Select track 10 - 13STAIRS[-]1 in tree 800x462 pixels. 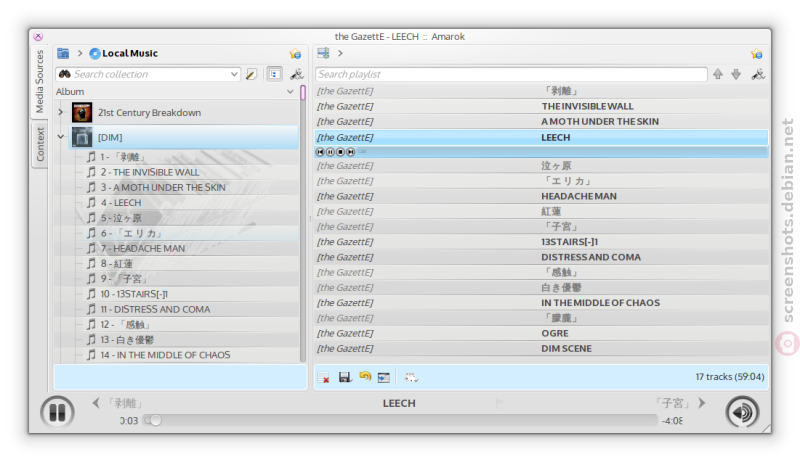click(134, 294)
